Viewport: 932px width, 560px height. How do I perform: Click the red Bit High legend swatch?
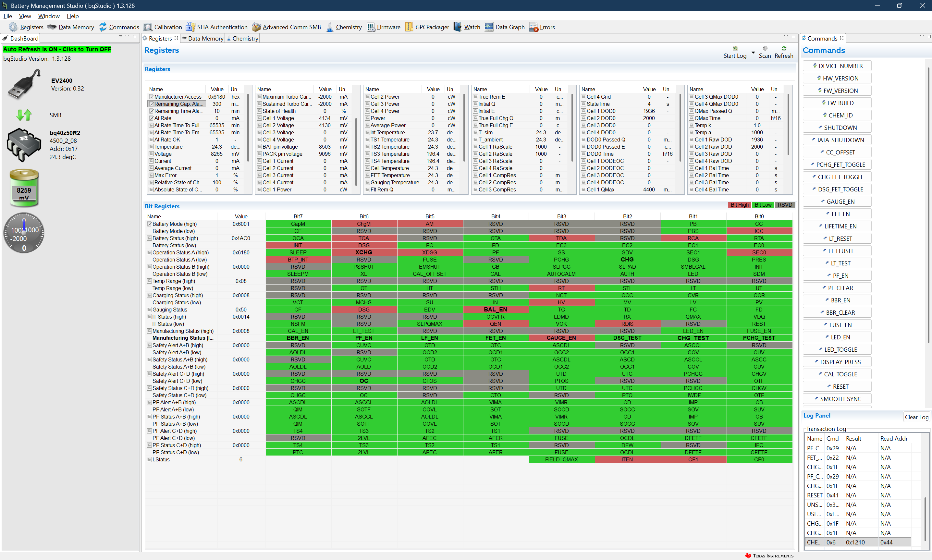pos(739,205)
